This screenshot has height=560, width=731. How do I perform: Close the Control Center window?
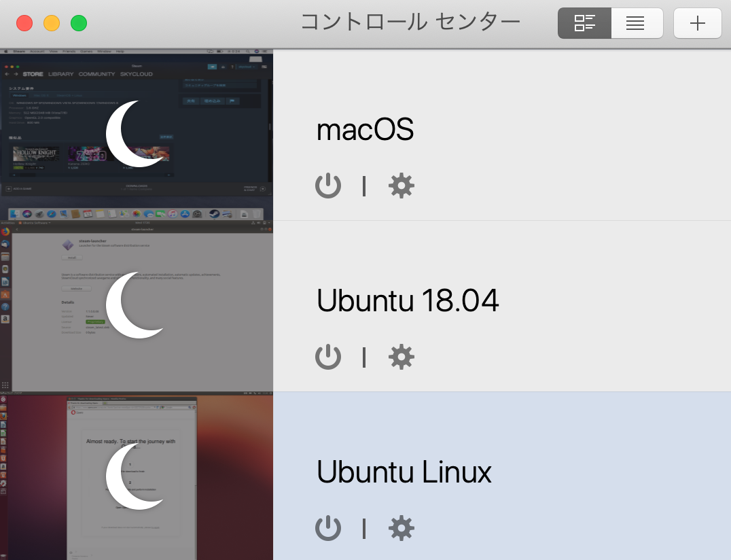(24, 23)
